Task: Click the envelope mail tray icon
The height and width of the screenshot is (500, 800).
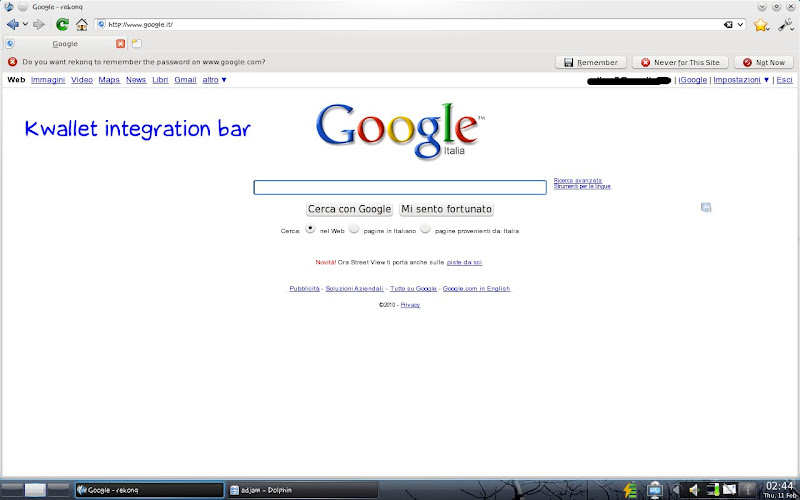Action: 730,490
